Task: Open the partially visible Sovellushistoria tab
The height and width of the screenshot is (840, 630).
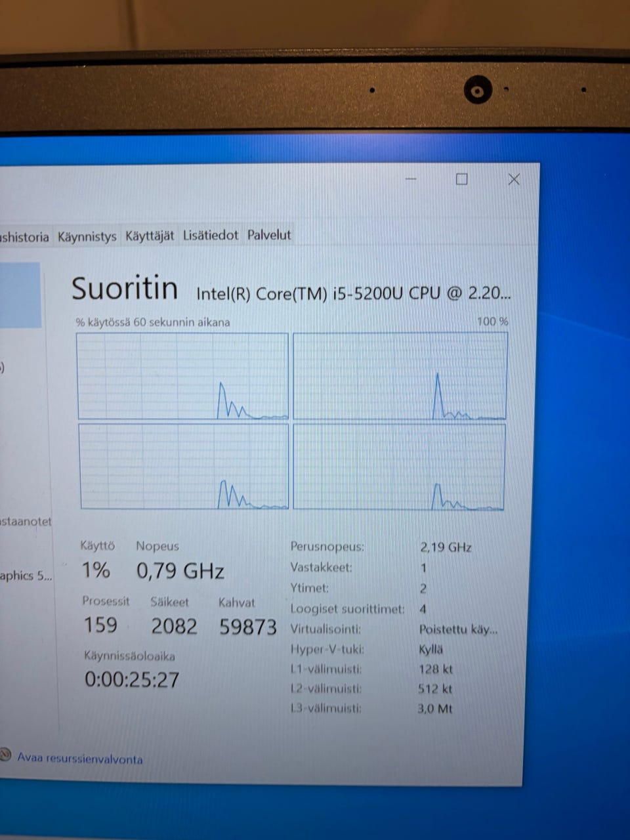Action: [x=25, y=237]
